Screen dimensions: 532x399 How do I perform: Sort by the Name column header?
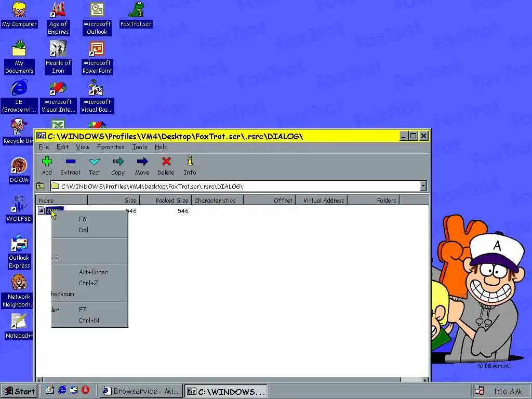point(62,200)
